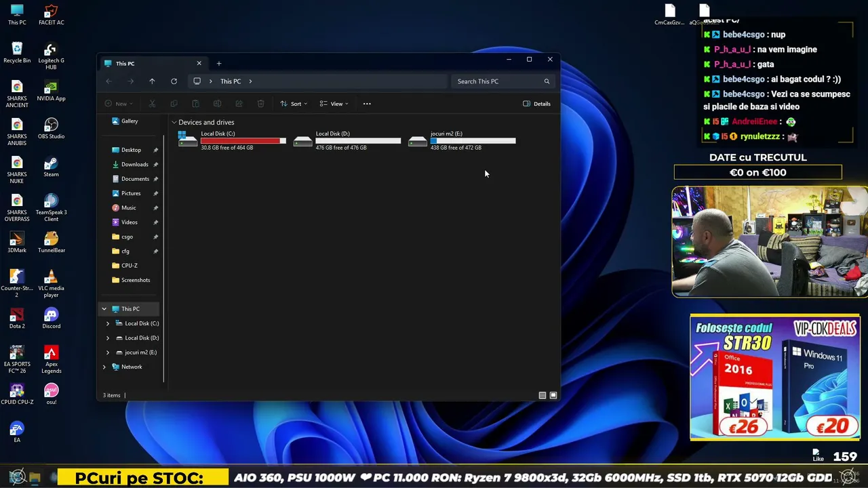The height and width of the screenshot is (488, 868).
Task: Switch to large thumbnails view in status bar
Action: [x=553, y=395]
